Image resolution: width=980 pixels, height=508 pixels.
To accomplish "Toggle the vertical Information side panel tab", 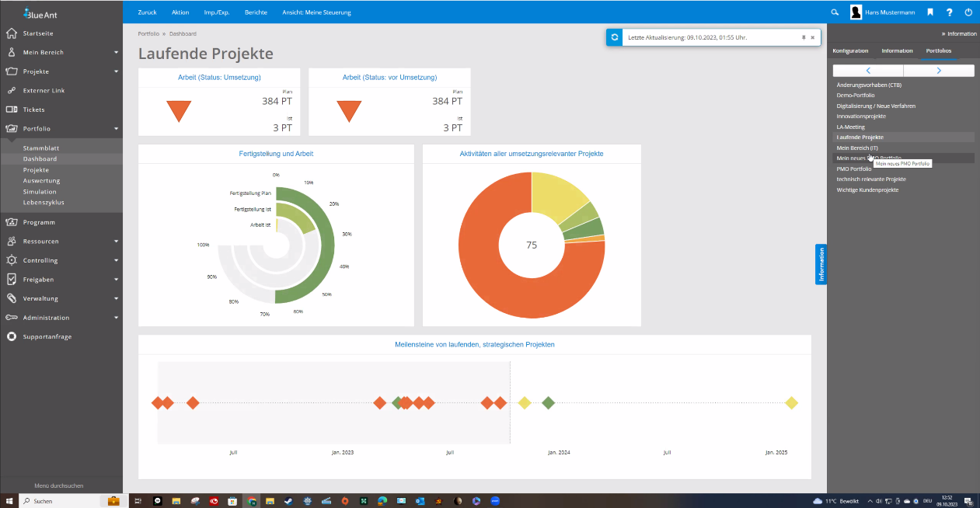I will [821, 264].
